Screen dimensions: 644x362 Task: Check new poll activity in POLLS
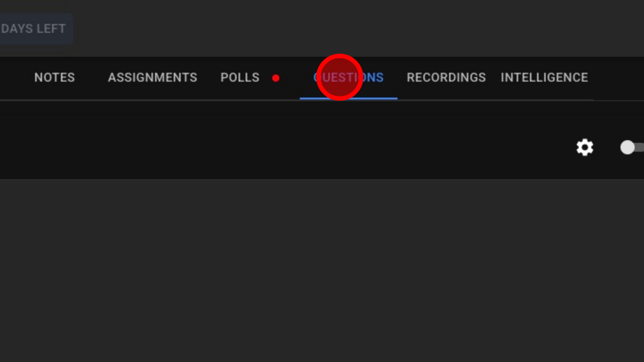coord(240,78)
